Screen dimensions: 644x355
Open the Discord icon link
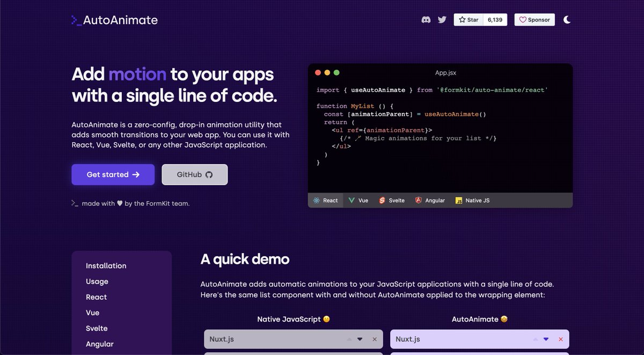426,20
